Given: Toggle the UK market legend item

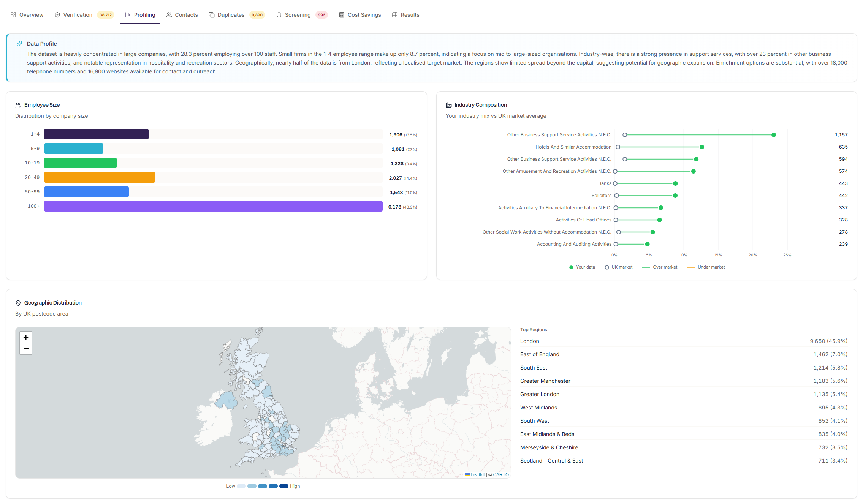Looking at the screenshot, I should click(618, 267).
